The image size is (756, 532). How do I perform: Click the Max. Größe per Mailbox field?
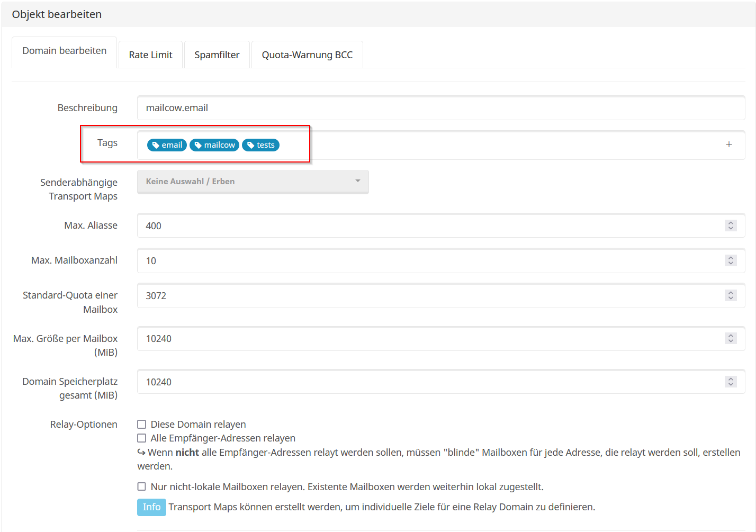click(441, 339)
